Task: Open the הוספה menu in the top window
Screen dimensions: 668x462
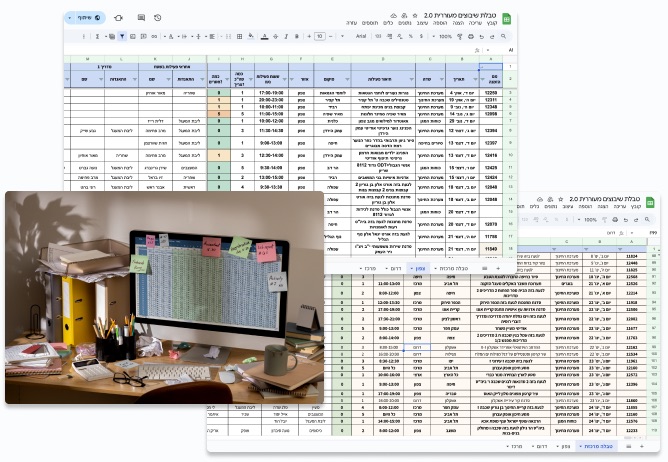Action: click(x=440, y=23)
